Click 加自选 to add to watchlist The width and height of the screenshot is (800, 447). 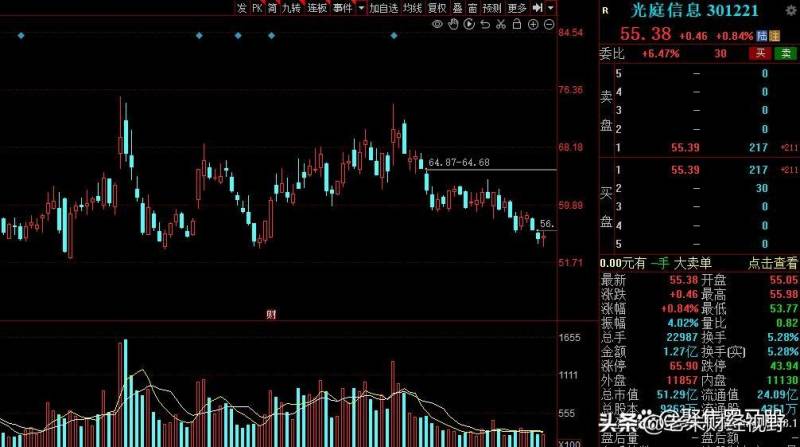384,8
